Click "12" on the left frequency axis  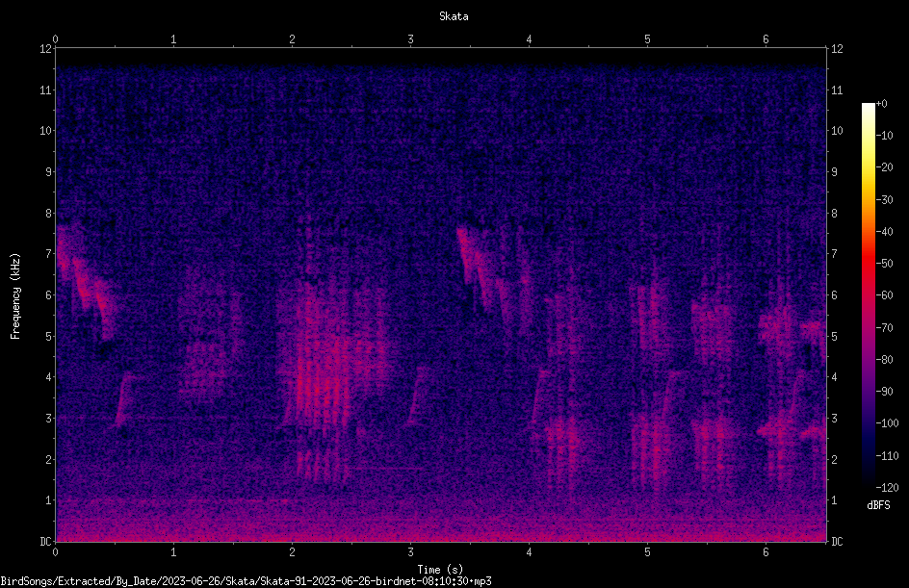pos(45,49)
